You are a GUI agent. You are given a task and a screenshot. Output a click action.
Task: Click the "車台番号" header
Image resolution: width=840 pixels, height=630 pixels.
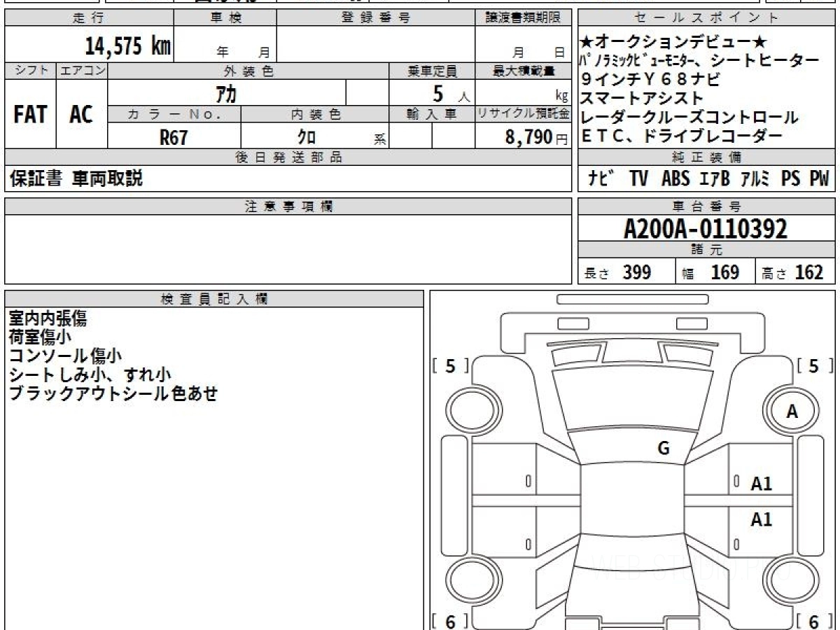tap(707, 206)
